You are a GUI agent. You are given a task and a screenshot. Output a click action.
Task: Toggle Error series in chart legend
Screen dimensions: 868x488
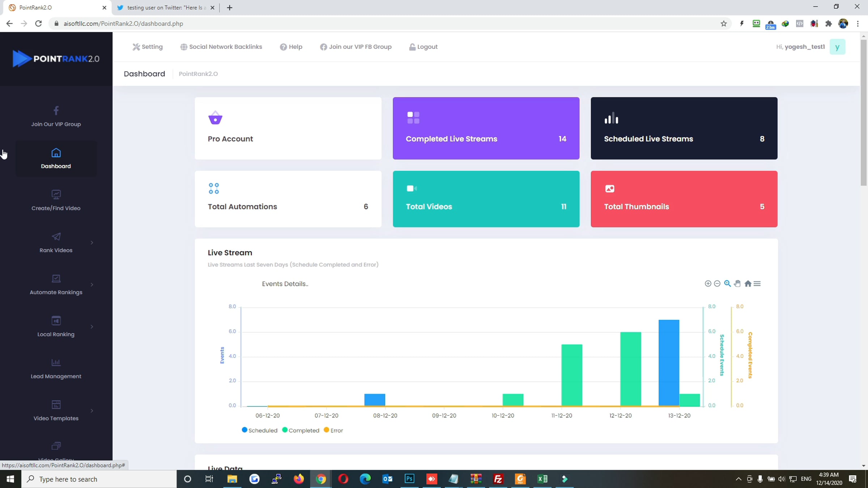tap(333, 430)
